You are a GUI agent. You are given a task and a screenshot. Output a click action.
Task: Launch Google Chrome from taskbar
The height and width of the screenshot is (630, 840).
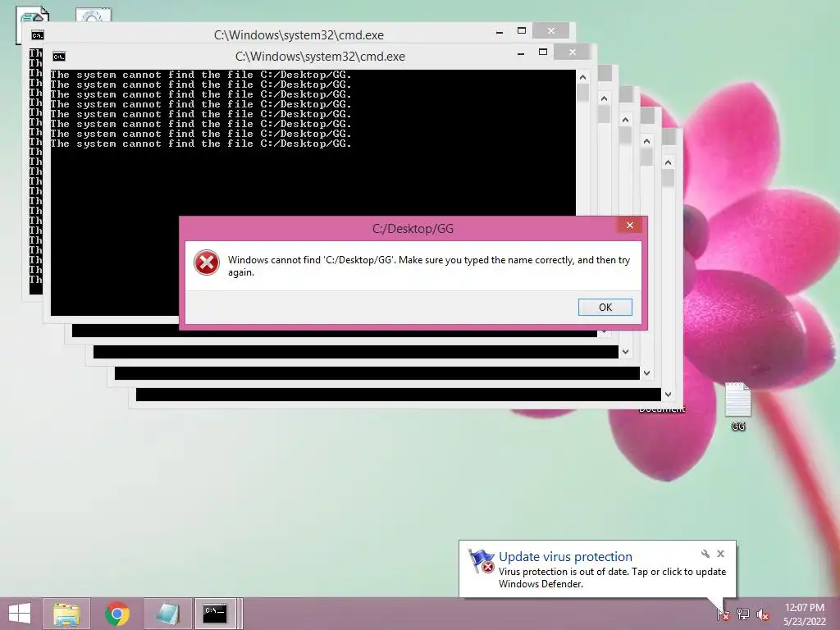pos(117,614)
